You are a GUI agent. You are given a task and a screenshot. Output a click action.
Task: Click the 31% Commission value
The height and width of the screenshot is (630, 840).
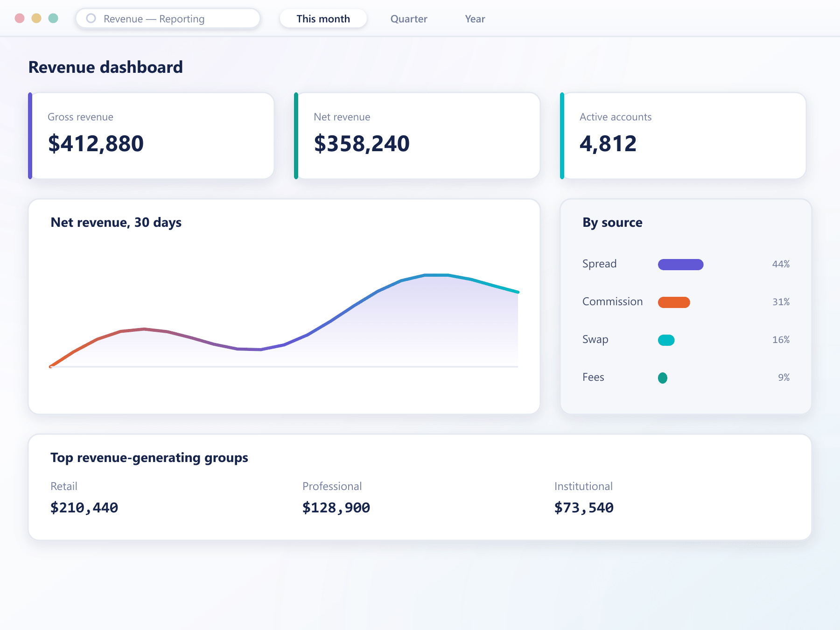point(781,302)
